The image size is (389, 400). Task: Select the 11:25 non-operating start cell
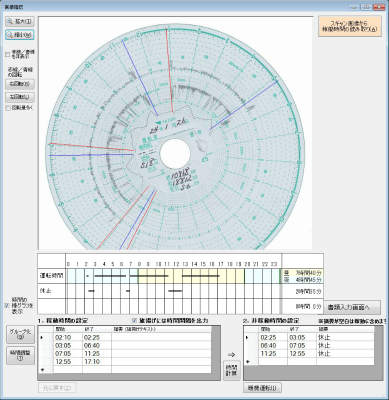[x=273, y=354]
